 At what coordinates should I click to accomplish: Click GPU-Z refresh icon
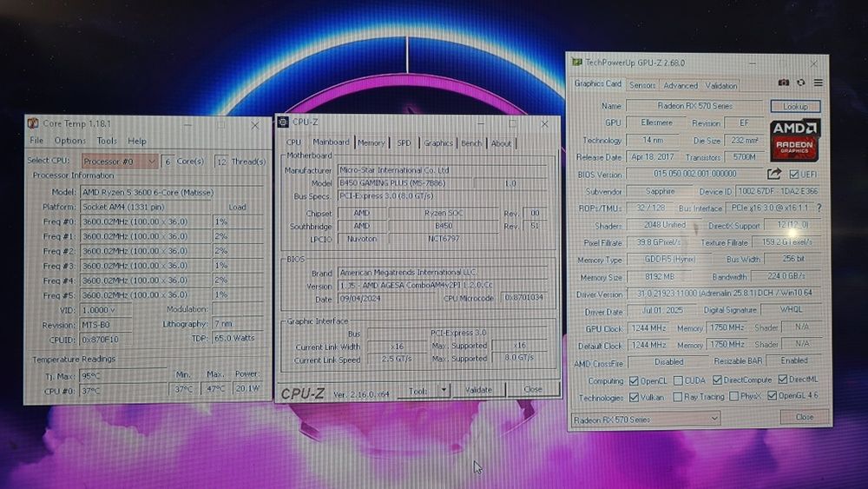pos(800,83)
